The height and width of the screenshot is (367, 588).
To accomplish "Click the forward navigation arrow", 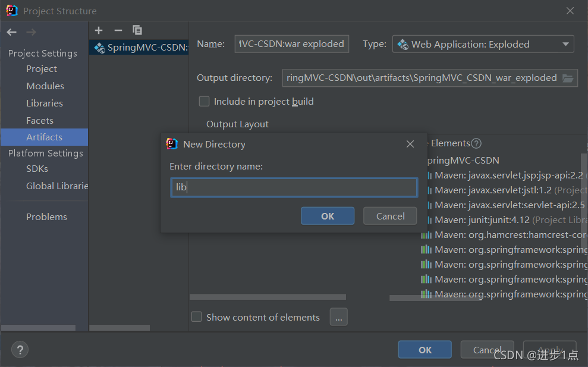I will pos(31,32).
